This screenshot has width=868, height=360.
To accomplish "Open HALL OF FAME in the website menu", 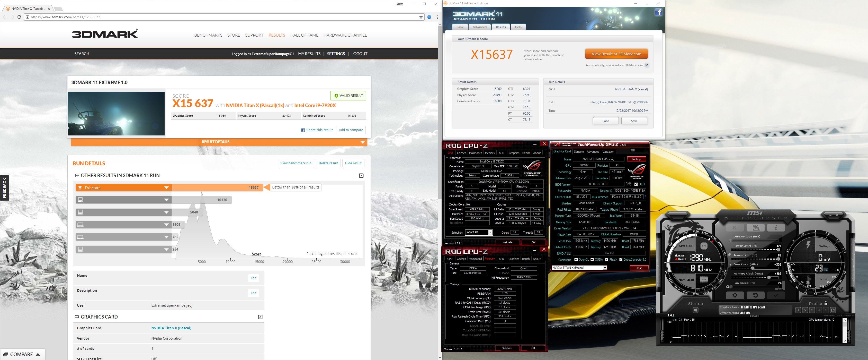I will (x=304, y=35).
